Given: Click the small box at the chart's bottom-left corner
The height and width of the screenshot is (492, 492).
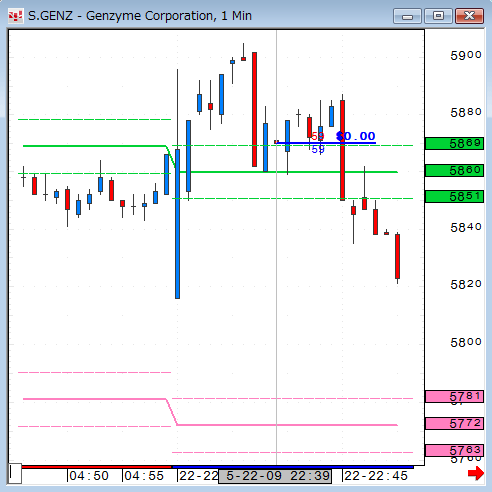Looking at the screenshot, I should pyautogui.click(x=15, y=473).
